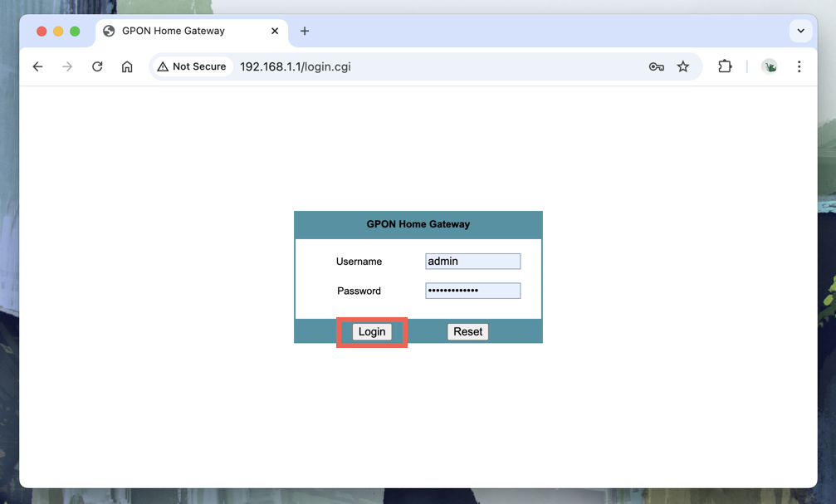Screen dimensions: 836x504
Task: Close the GPON Home Gateway tab
Action: tap(275, 31)
